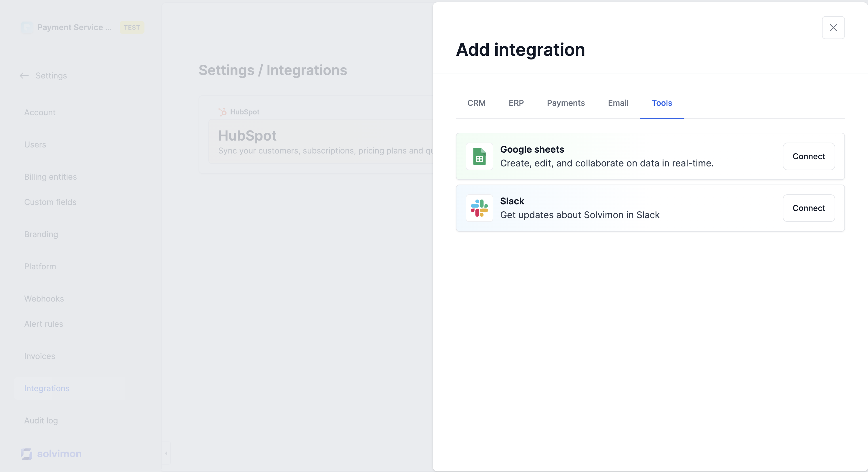The image size is (868, 472).
Task: Click the back arrow next to Settings
Action: click(24, 76)
